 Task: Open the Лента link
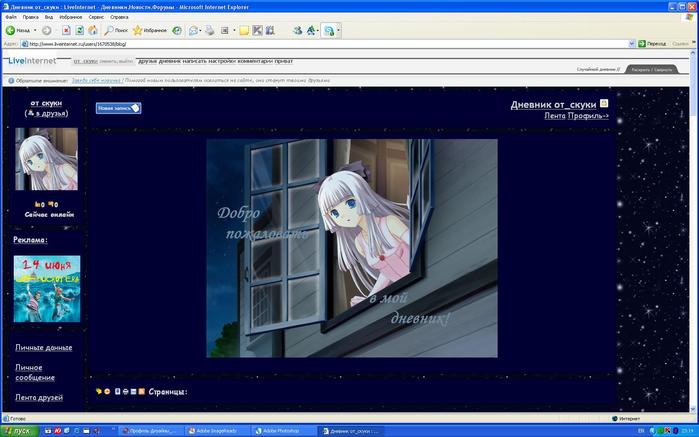pos(555,115)
